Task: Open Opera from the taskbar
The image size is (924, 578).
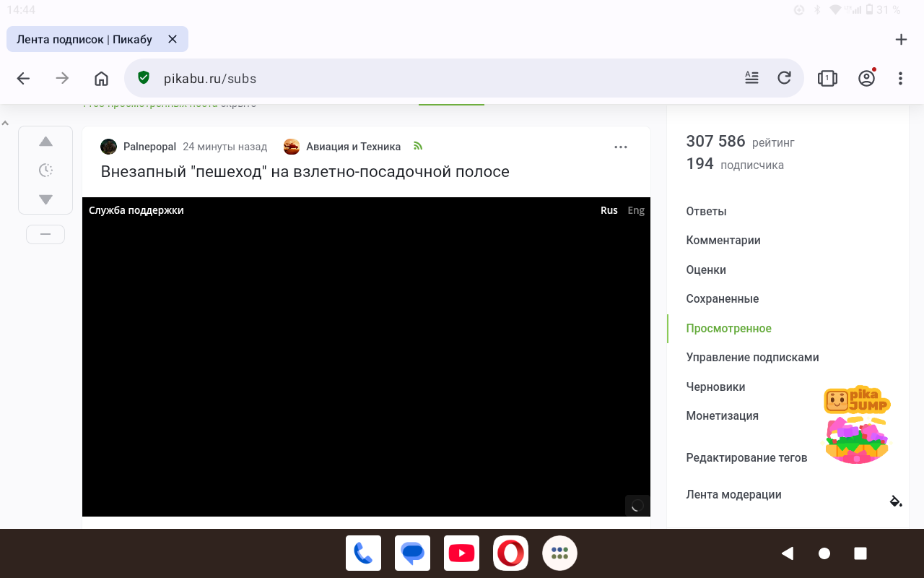Action: click(510, 553)
